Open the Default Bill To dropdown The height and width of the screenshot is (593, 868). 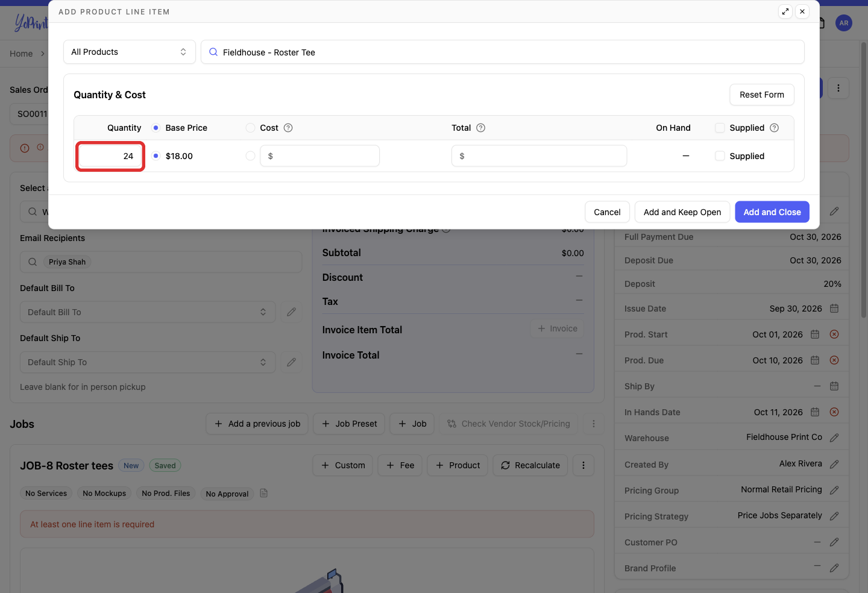148,312
